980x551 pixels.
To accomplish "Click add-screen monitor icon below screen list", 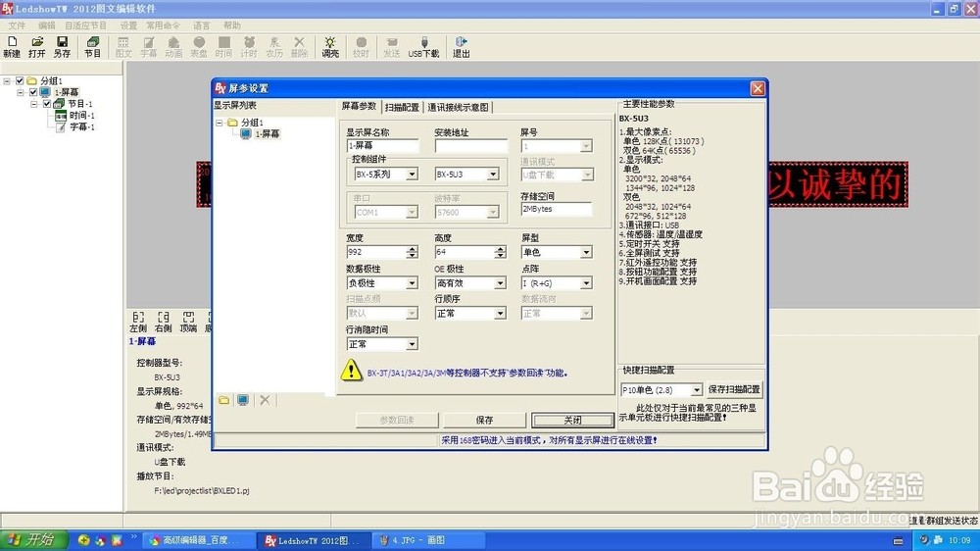I will (x=243, y=400).
